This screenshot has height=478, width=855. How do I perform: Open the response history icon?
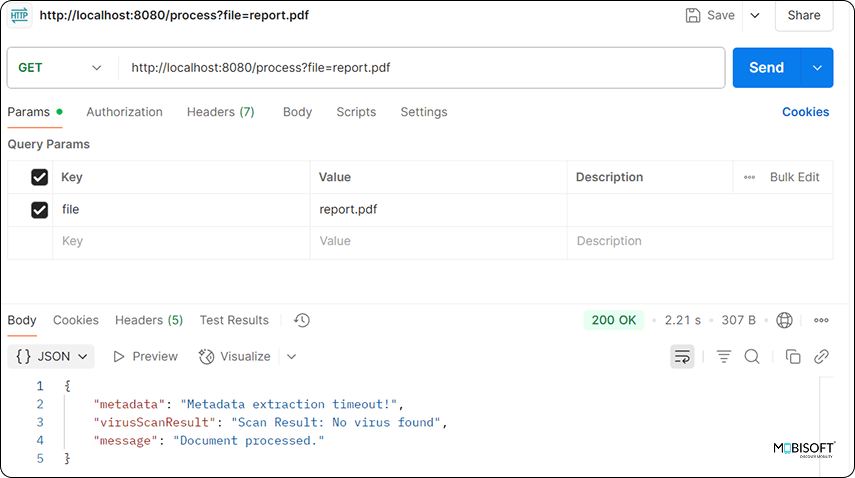[x=302, y=320]
